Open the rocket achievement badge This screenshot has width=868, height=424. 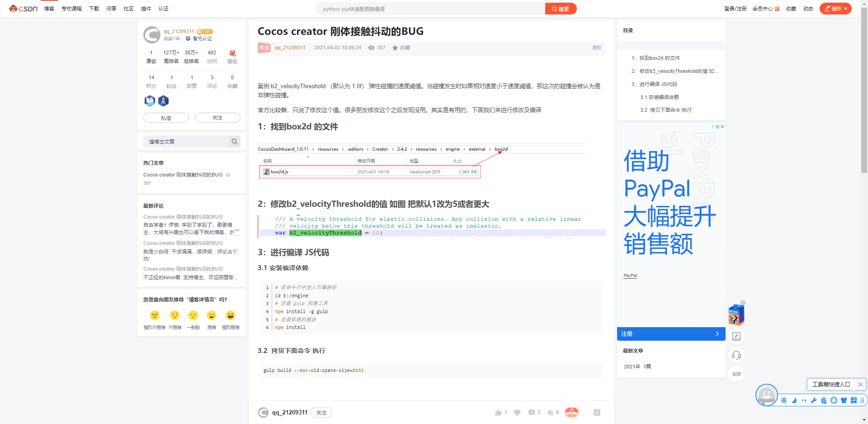point(163,100)
